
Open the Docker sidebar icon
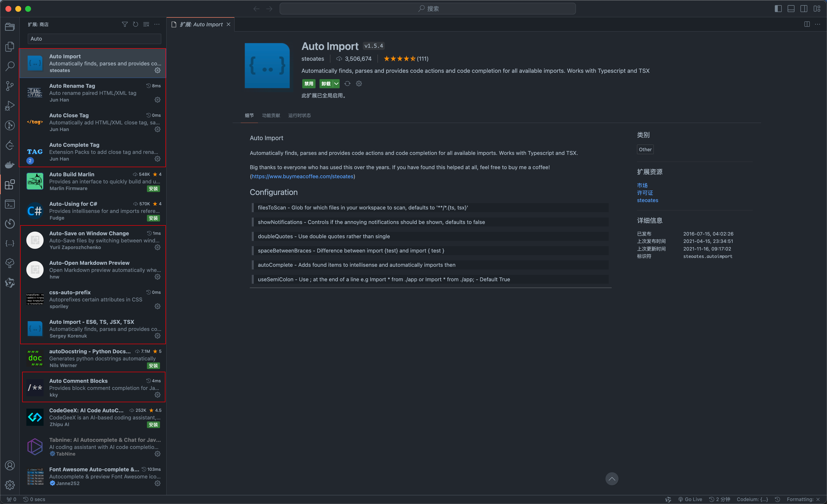(10, 165)
